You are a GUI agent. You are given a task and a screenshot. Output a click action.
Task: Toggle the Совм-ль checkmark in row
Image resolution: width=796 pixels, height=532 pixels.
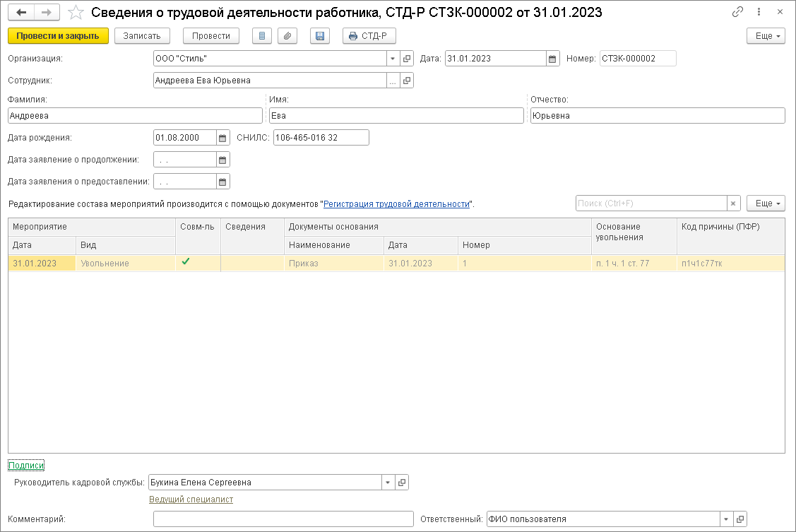point(186,261)
